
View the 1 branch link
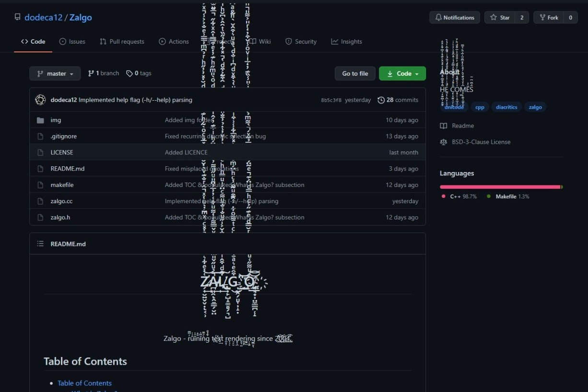(104, 73)
